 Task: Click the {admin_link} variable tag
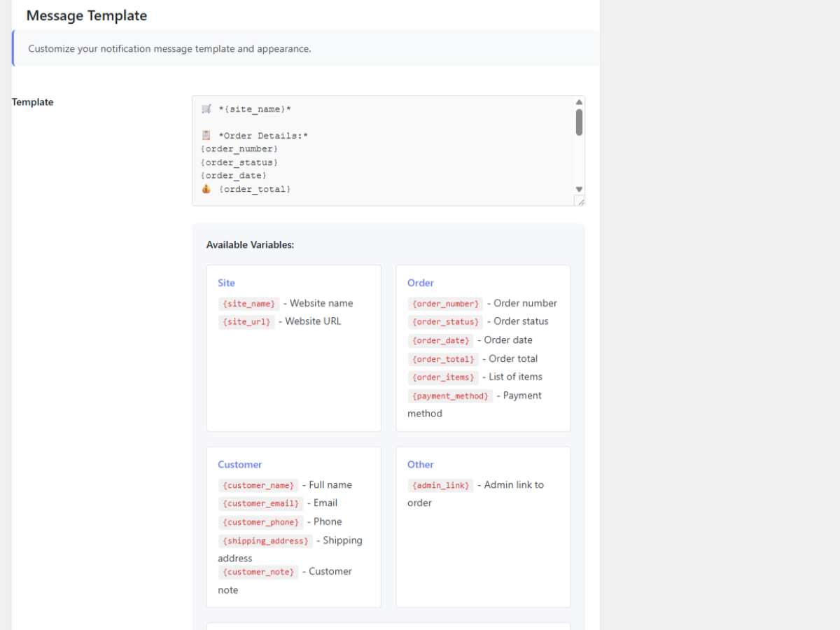(x=440, y=485)
